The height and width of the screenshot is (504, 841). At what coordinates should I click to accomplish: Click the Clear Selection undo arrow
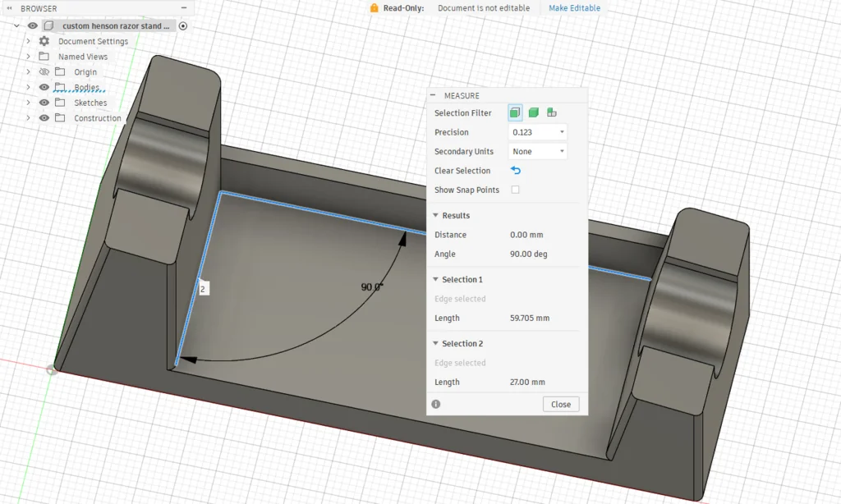[516, 171]
